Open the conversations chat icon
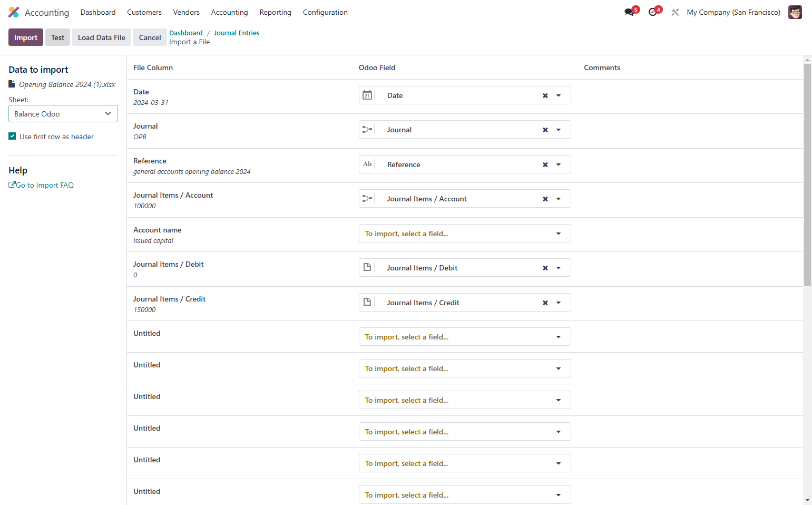Image resolution: width=812 pixels, height=505 pixels. point(629,12)
